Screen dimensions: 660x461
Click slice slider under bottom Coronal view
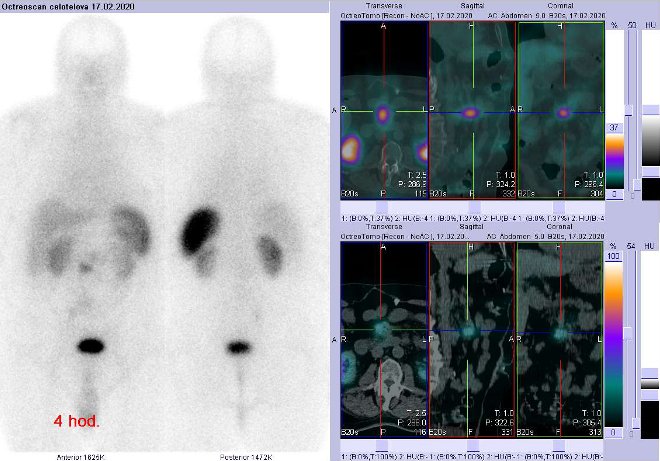pos(559,443)
